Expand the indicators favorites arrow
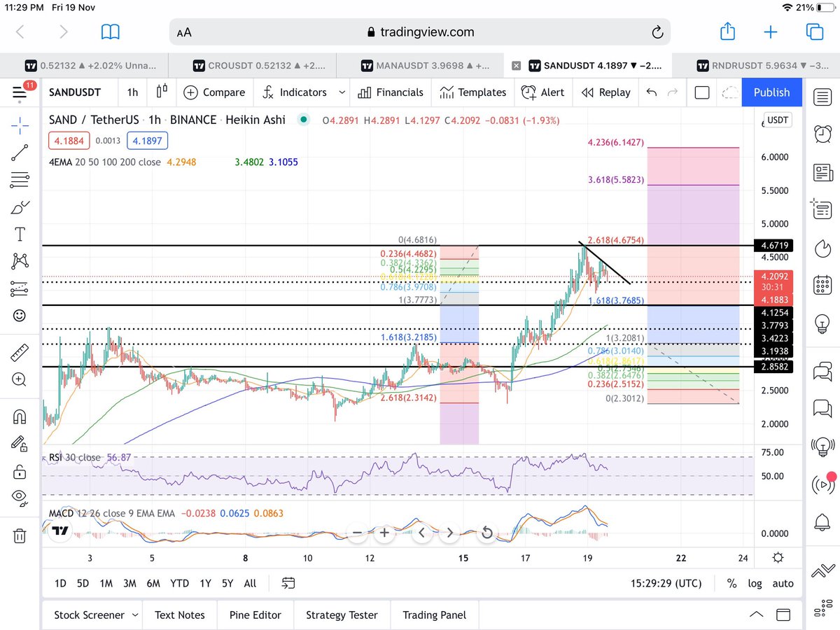Screen dimensions: 840x630 pyautogui.click(x=342, y=92)
